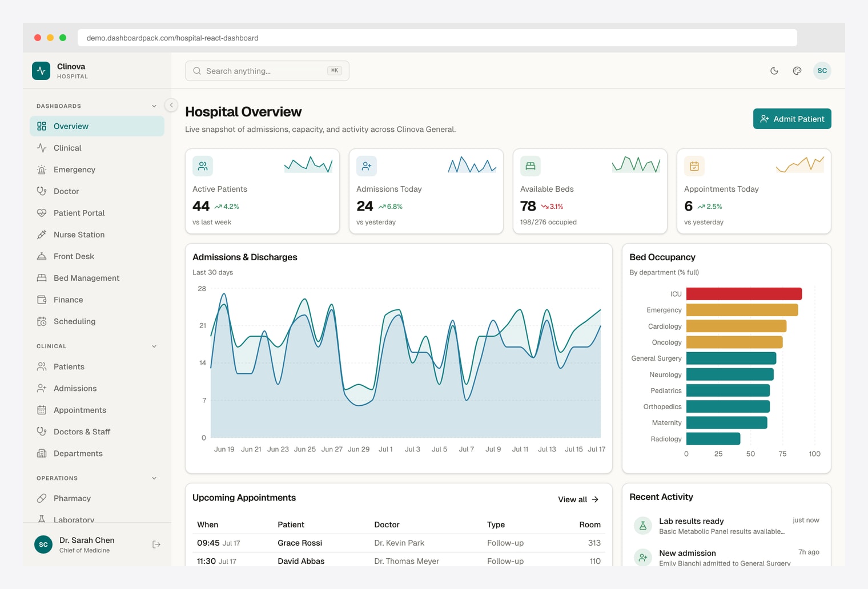Collapse the OPERATIONS section
Image resolution: width=868 pixels, height=589 pixels.
coord(154,478)
